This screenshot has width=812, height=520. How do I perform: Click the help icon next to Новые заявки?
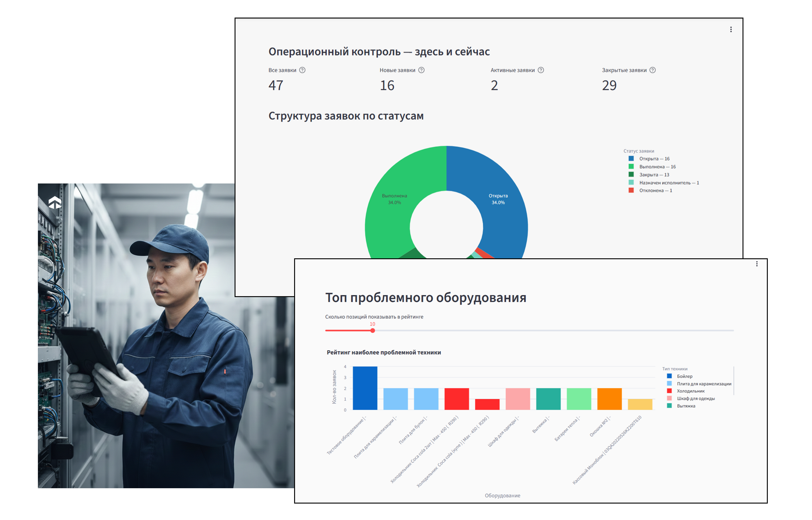click(421, 70)
